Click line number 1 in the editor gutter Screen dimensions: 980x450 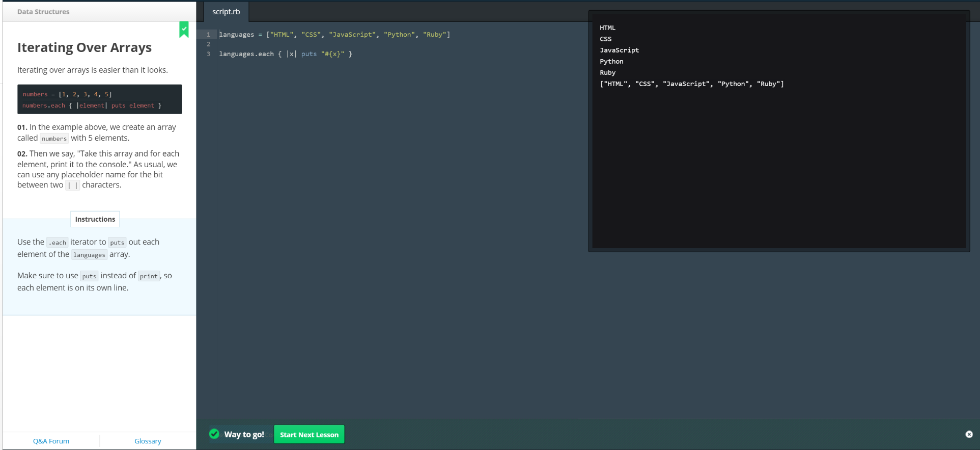click(208, 35)
